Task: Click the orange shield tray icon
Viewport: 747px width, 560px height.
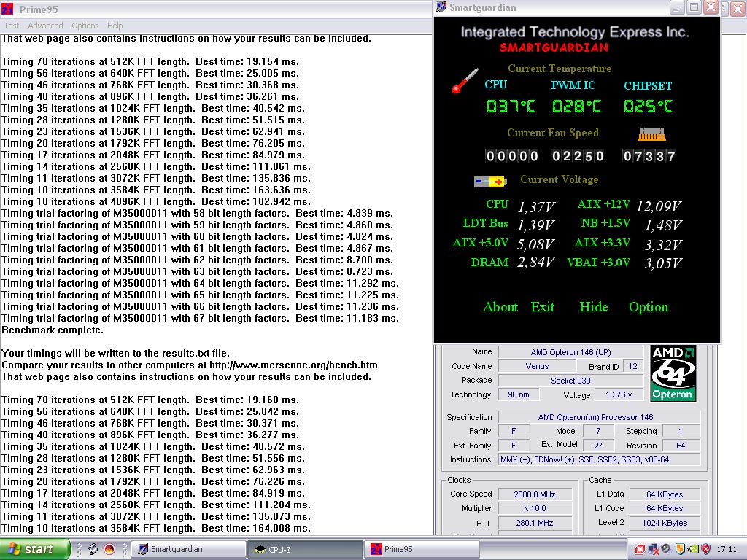Action: tap(680, 549)
